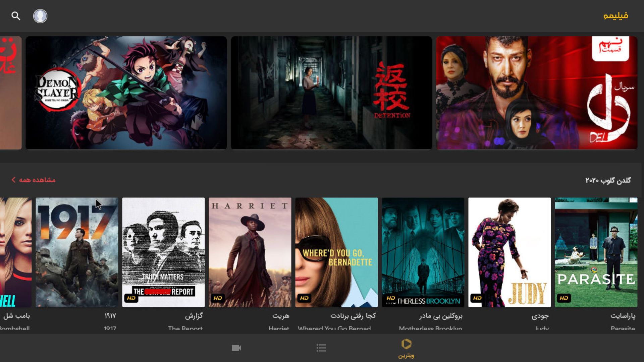Viewport: 644px width, 362px height.
Task: Select The Report movie poster
Action: click(x=163, y=252)
